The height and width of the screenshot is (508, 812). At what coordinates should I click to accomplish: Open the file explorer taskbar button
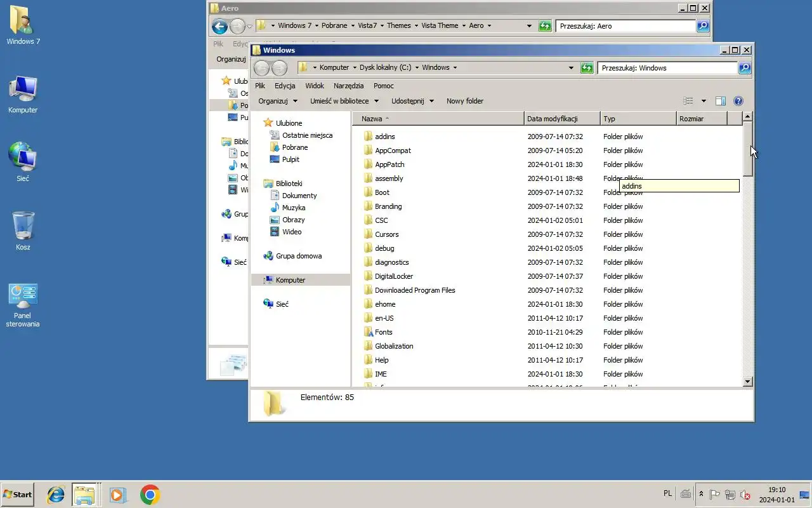pos(84,495)
